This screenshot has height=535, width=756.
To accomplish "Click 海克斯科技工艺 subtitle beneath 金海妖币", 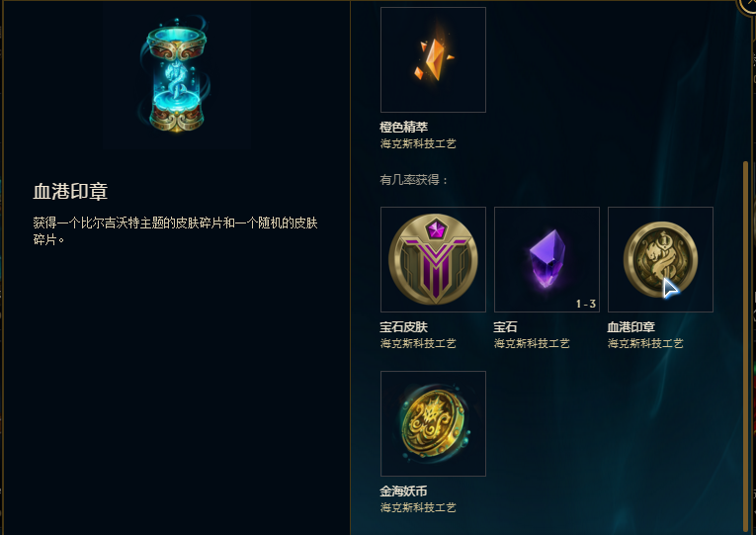I will pos(418,507).
